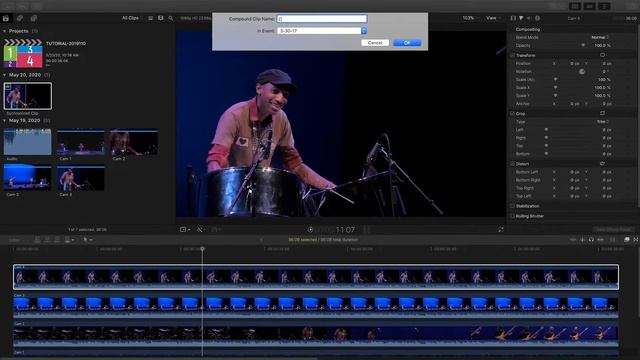Adjust the Scale (All) slider
The height and width of the screenshot is (360, 640).
[x=556, y=80]
